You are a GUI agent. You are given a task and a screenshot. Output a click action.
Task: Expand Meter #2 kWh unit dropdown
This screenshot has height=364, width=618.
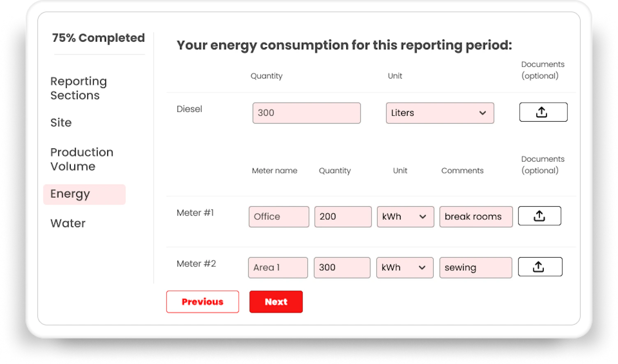404,267
